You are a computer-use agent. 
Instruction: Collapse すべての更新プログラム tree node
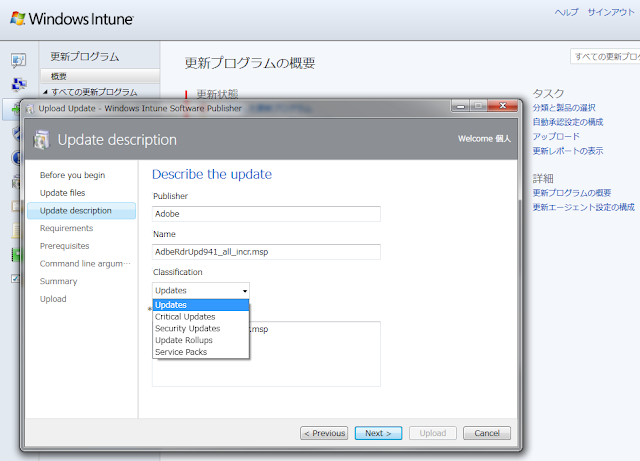pos(45,92)
